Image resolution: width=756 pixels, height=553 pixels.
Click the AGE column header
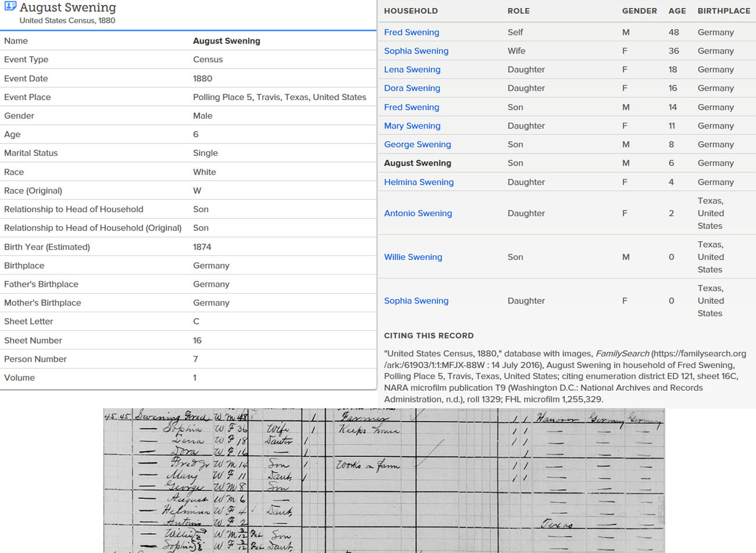677,10
